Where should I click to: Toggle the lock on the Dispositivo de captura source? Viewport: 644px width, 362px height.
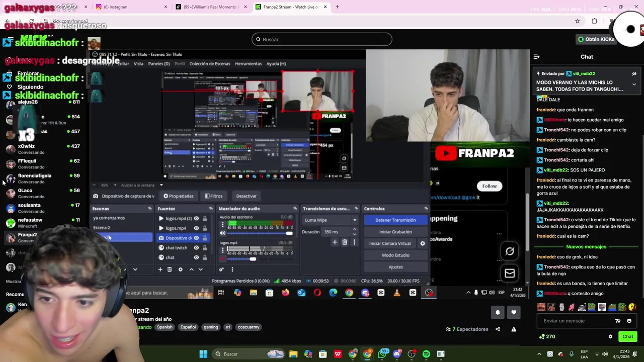(204, 238)
